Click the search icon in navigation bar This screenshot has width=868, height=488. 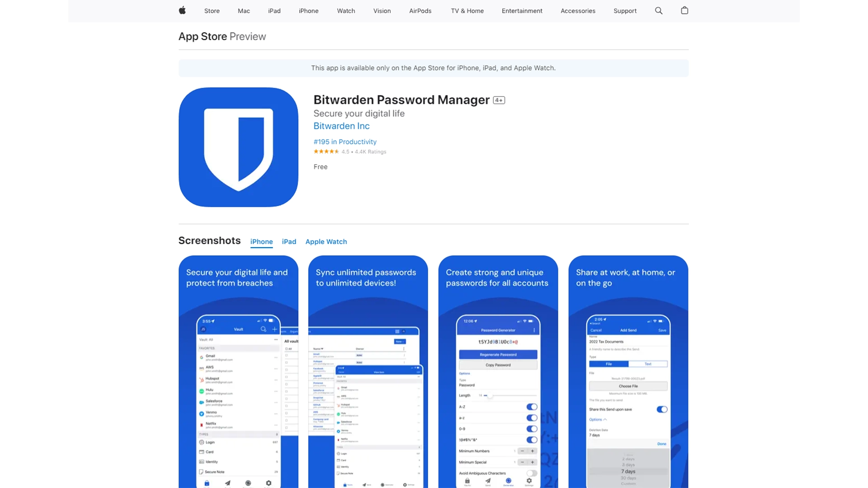pyautogui.click(x=659, y=11)
